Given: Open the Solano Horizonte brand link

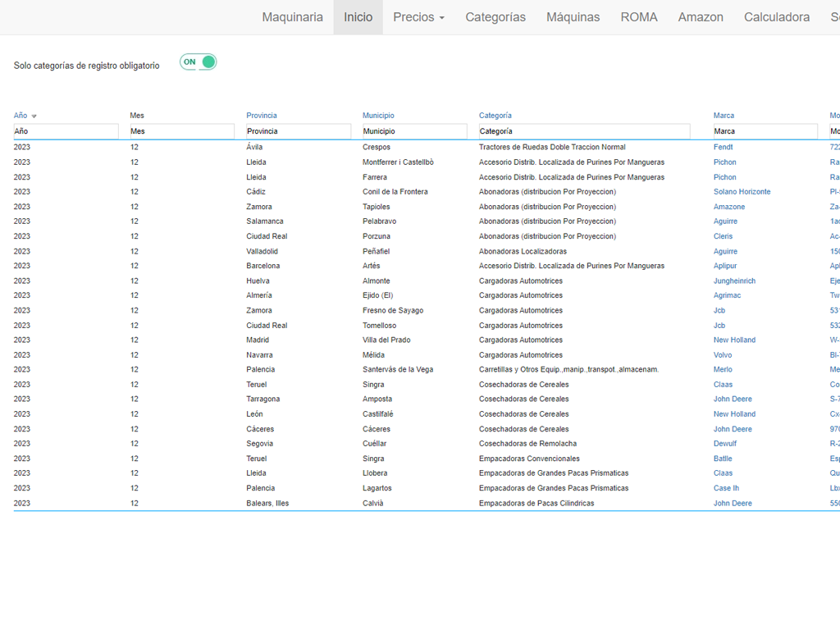Looking at the screenshot, I should pos(742,192).
